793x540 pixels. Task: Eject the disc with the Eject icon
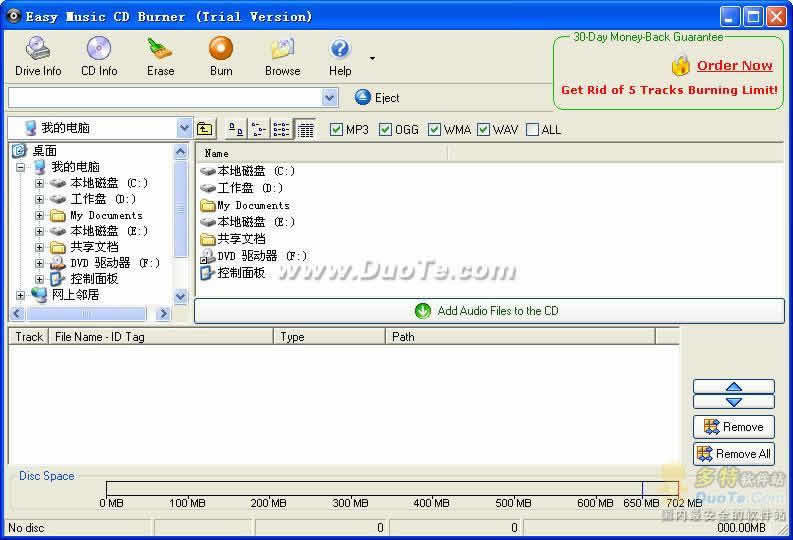[363, 97]
